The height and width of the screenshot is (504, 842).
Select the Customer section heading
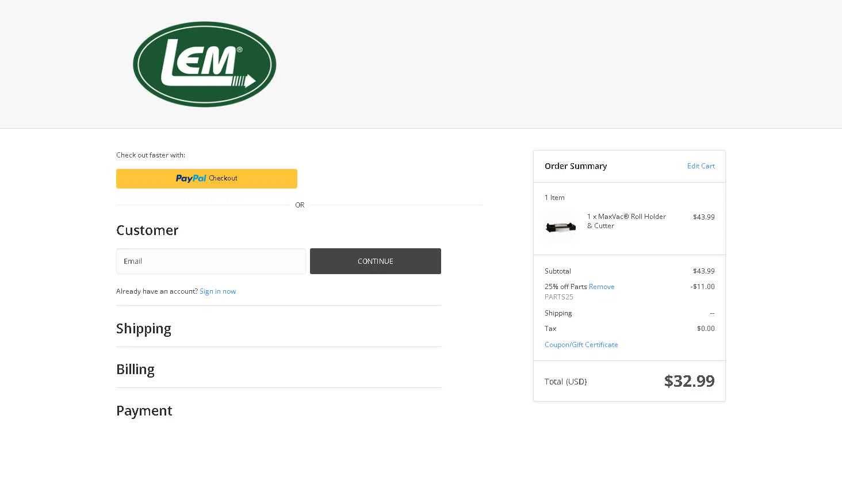147,230
